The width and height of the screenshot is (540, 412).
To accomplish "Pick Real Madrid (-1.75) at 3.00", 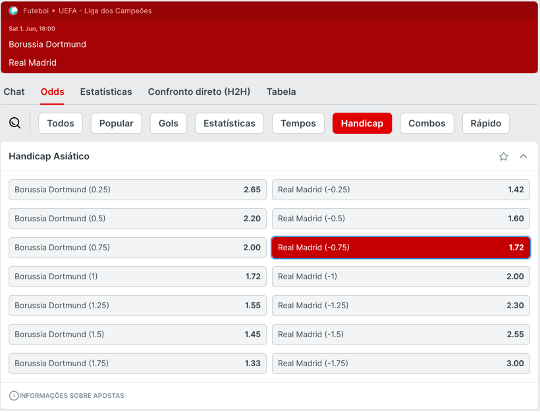I will coord(401,363).
